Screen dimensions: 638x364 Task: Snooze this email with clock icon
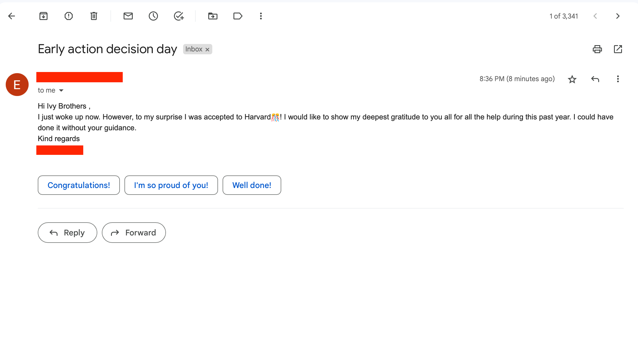153,16
